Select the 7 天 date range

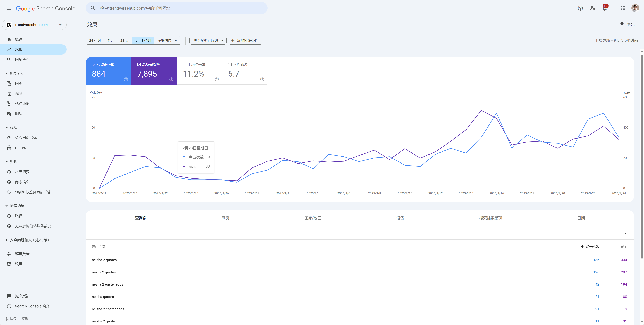pos(111,41)
